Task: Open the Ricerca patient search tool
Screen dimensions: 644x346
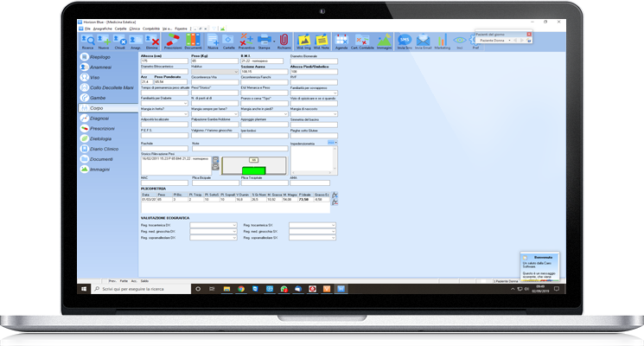Action: point(87,42)
